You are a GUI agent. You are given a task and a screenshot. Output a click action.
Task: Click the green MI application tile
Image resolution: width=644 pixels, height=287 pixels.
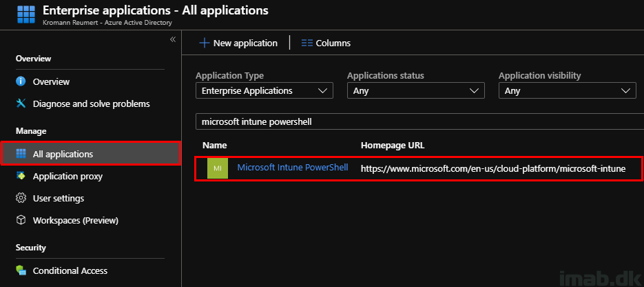pyautogui.click(x=217, y=168)
